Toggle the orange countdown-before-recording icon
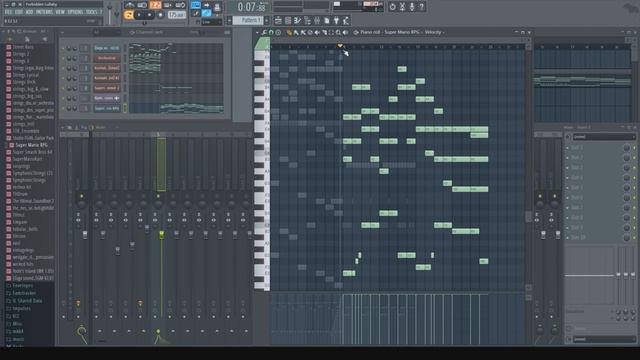The width and height of the screenshot is (640, 360). (155, 5)
